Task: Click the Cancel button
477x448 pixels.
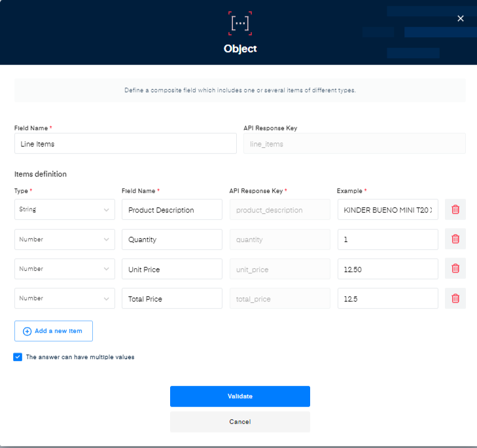Action: click(x=239, y=422)
